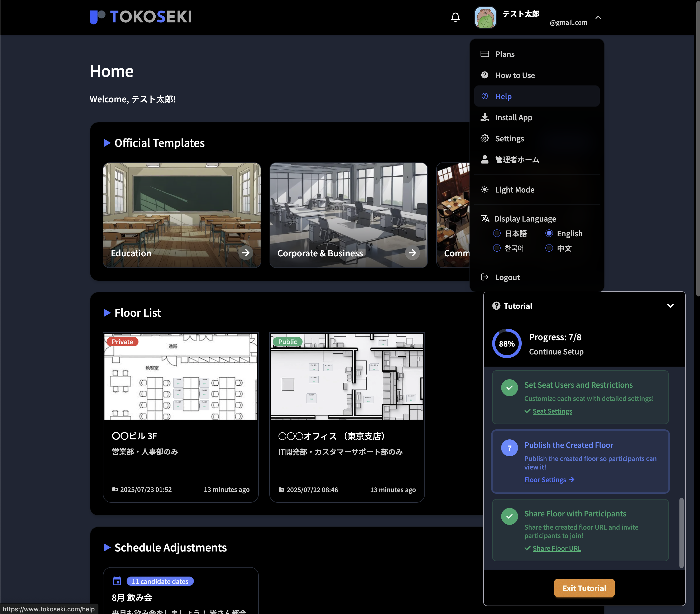Open the Floor Settings link
This screenshot has width=700, height=614.
coord(545,479)
